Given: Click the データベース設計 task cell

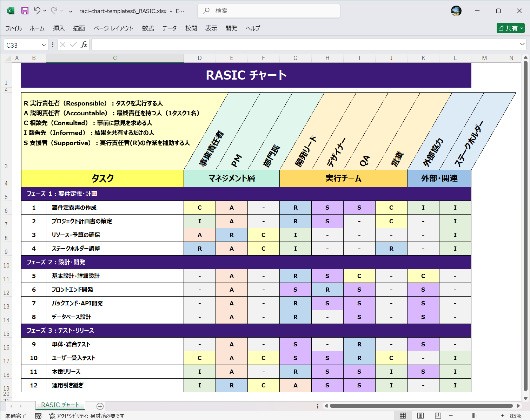Looking at the screenshot, I should [x=115, y=317].
